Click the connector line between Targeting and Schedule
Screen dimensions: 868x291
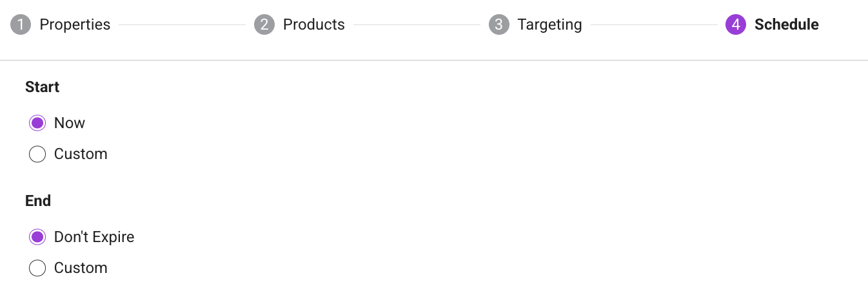point(654,25)
